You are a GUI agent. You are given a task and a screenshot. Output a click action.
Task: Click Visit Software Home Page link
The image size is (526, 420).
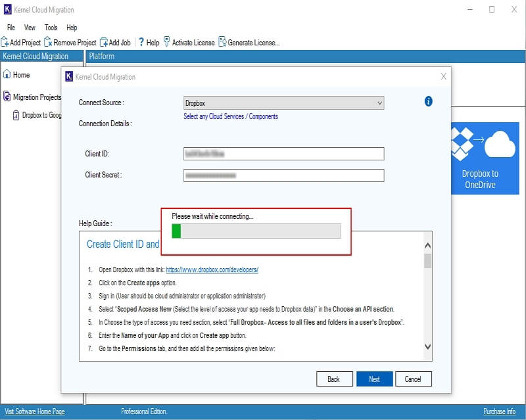click(x=35, y=411)
